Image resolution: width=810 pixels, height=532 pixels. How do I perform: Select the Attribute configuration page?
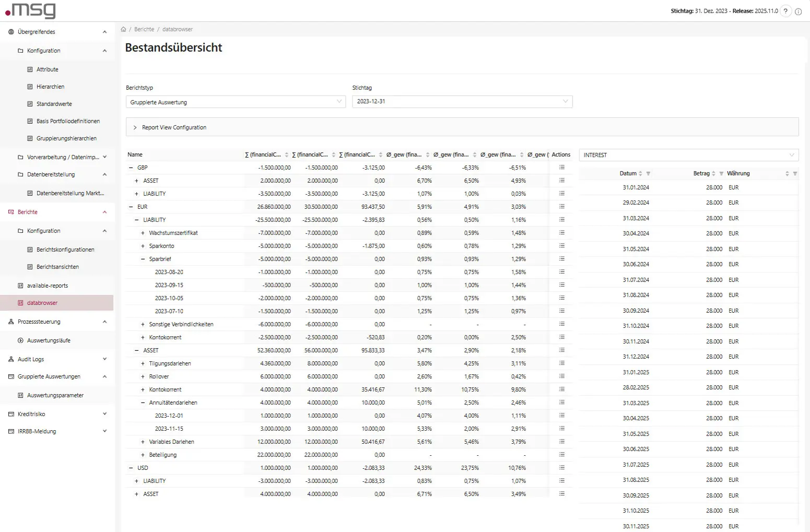point(46,69)
